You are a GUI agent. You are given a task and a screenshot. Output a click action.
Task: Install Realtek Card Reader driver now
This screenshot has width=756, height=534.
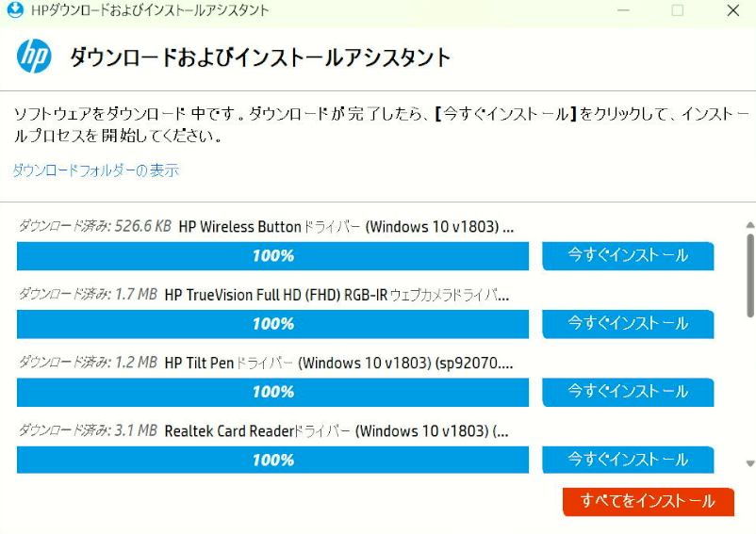pyautogui.click(x=628, y=460)
